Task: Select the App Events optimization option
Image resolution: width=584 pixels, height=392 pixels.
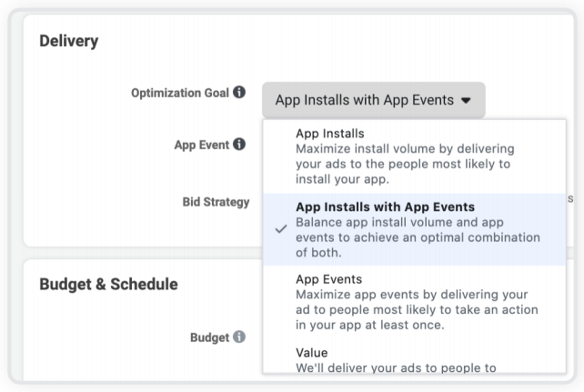Action: pyautogui.click(x=328, y=279)
